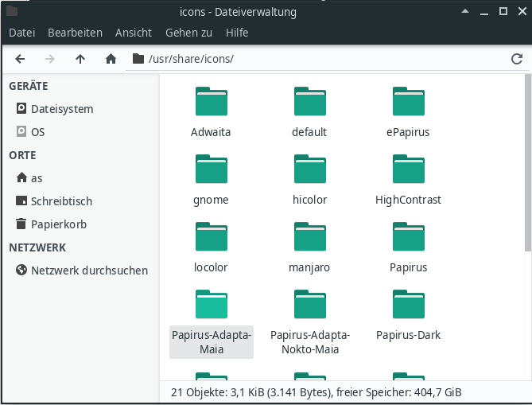
Task: Select the locolor folder icon
Action: click(212, 236)
